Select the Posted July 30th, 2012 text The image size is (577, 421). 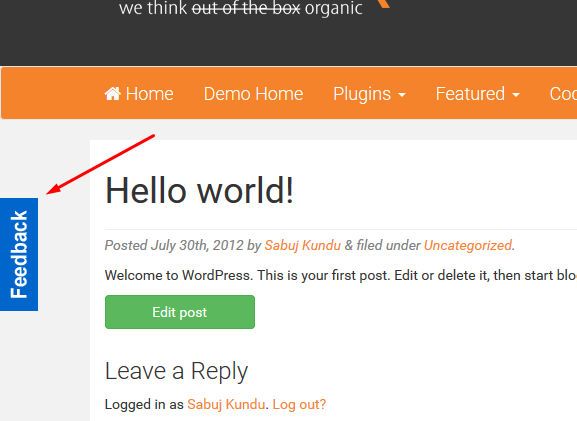tap(174, 245)
